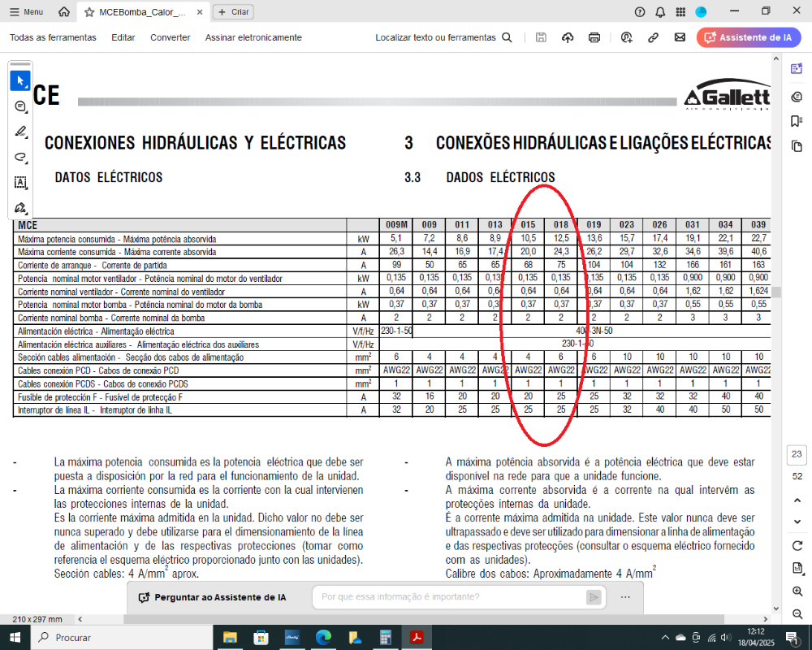Open the comment tool in floating toolbar

point(20,106)
